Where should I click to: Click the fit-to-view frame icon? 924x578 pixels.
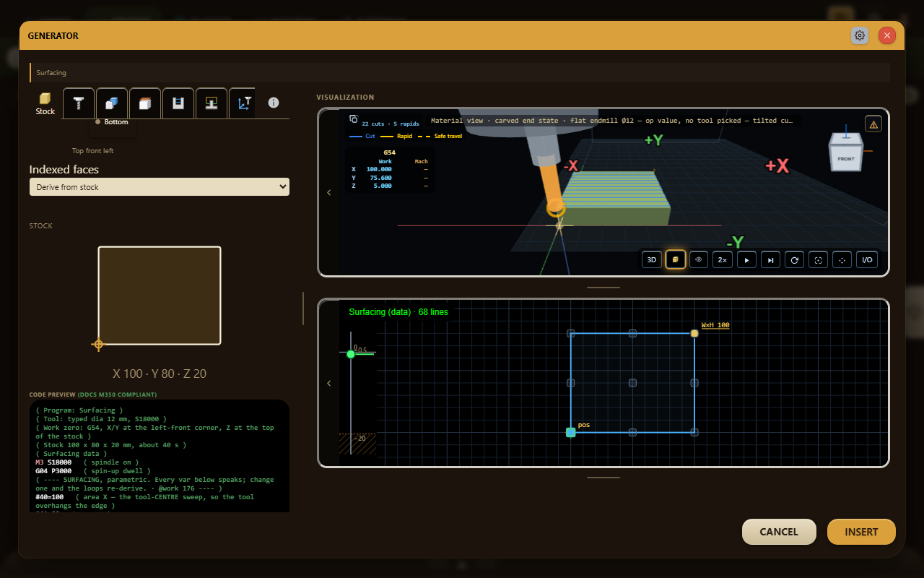click(818, 259)
